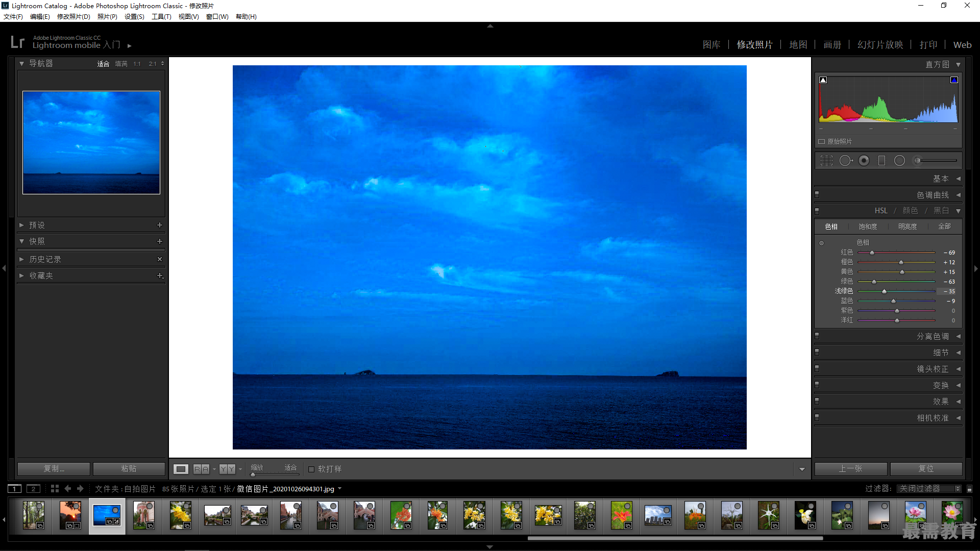Image resolution: width=980 pixels, height=551 pixels.
Task: Click the 粘贴 button
Action: point(129,469)
